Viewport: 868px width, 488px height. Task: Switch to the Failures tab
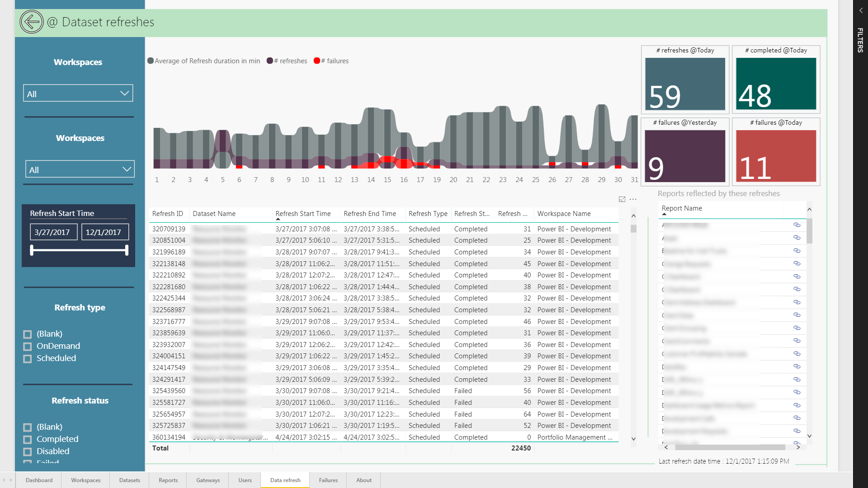point(328,480)
